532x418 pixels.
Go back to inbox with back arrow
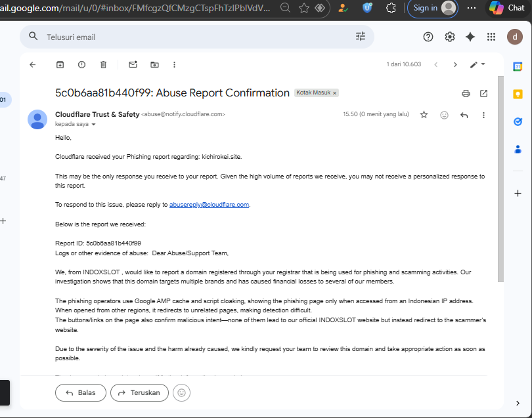(33, 64)
